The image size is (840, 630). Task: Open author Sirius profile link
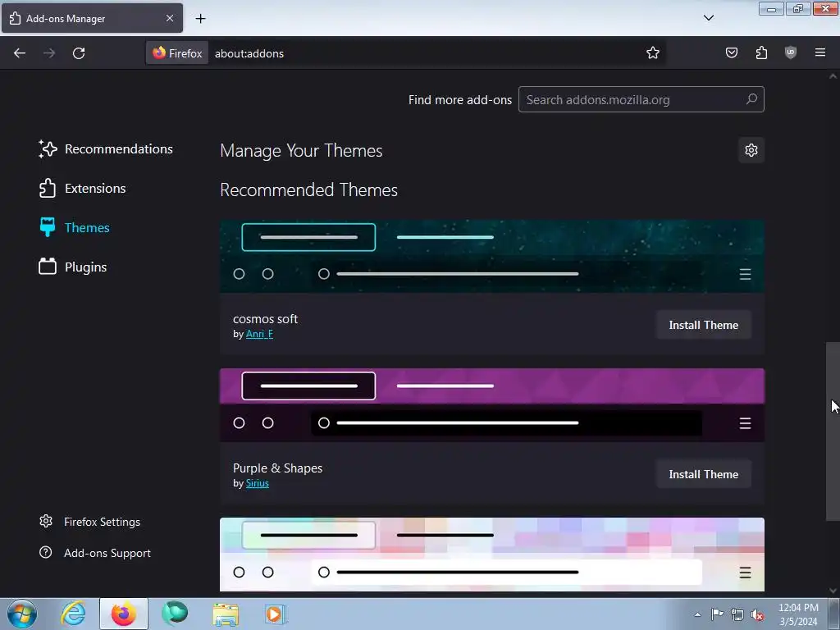(x=257, y=483)
